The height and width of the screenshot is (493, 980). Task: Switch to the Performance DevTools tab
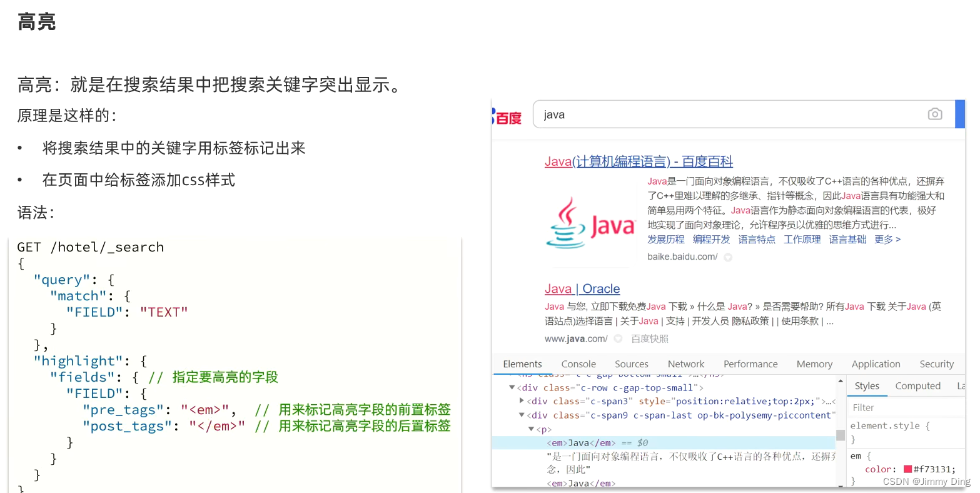coord(750,364)
